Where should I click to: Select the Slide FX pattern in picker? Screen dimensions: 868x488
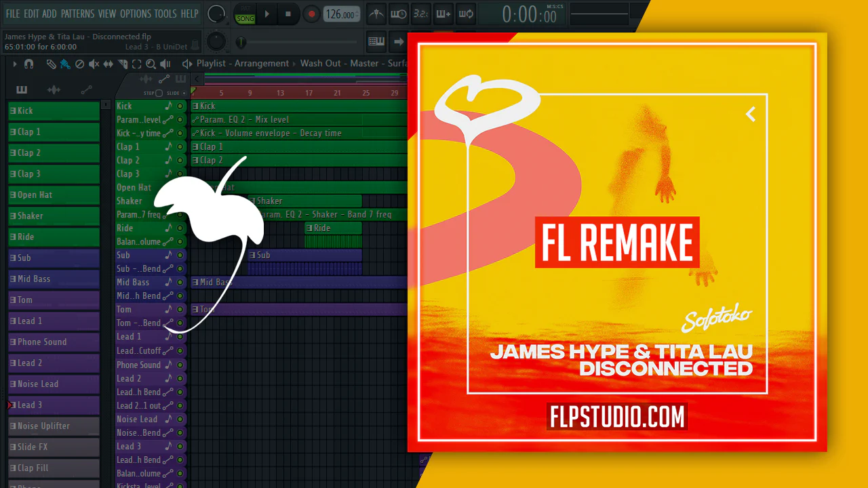pos(54,447)
